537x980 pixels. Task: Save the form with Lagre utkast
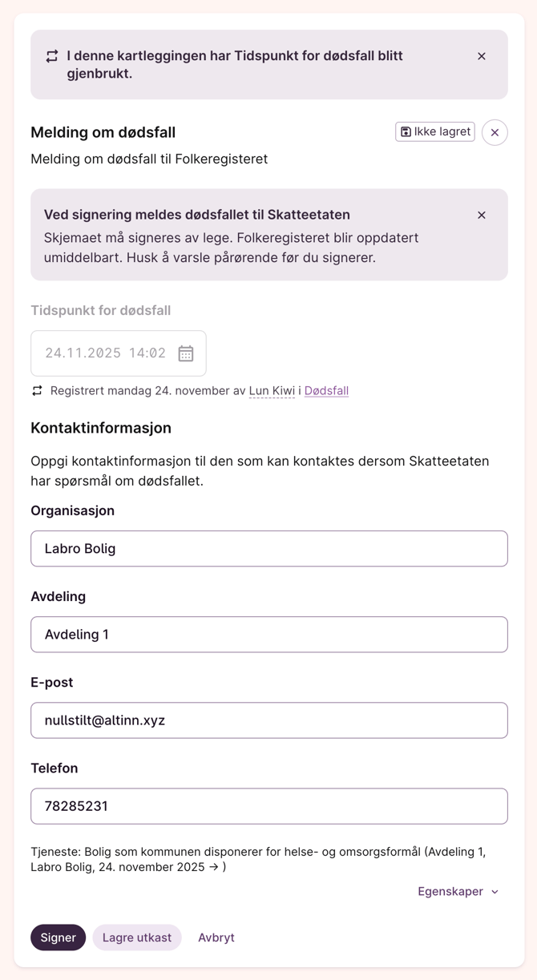(137, 938)
